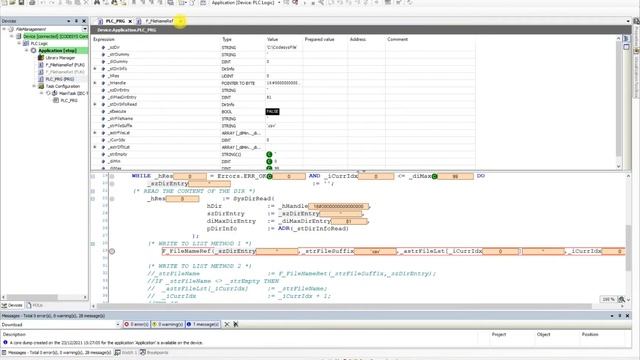Open the FileManagement project dropdown arrow
The height and width of the screenshot is (360, 640).
click(84, 29)
